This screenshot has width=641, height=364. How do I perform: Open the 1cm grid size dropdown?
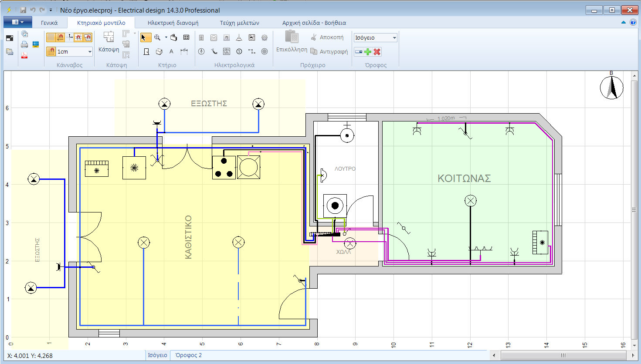(x=90, y=51)
